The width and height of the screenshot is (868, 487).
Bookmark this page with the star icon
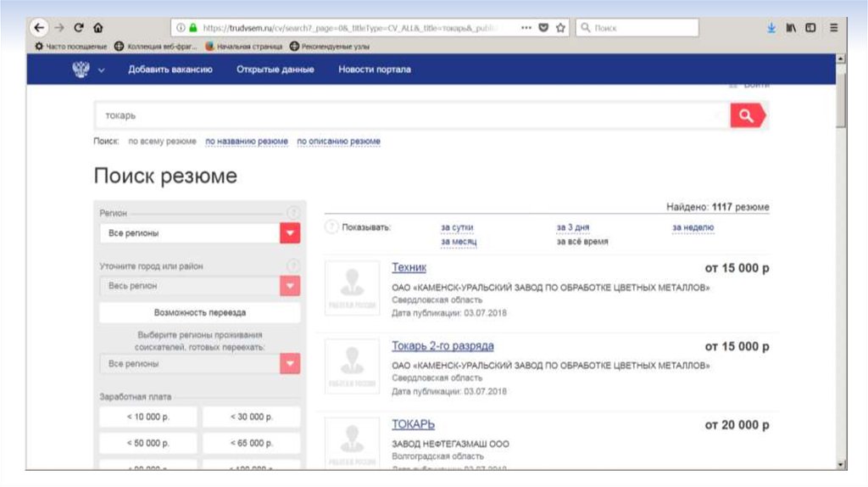tap(560, 27)
